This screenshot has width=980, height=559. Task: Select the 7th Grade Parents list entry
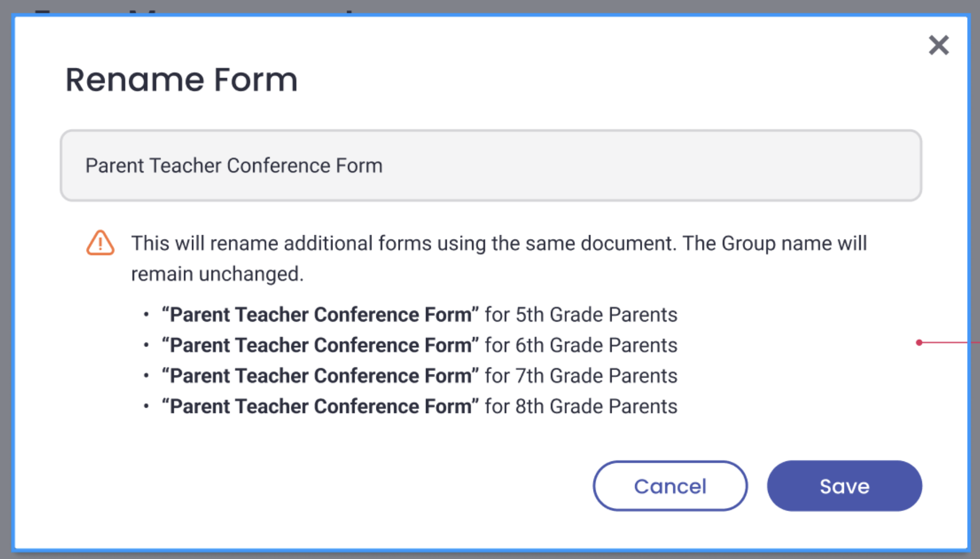(x=419, y=376)
